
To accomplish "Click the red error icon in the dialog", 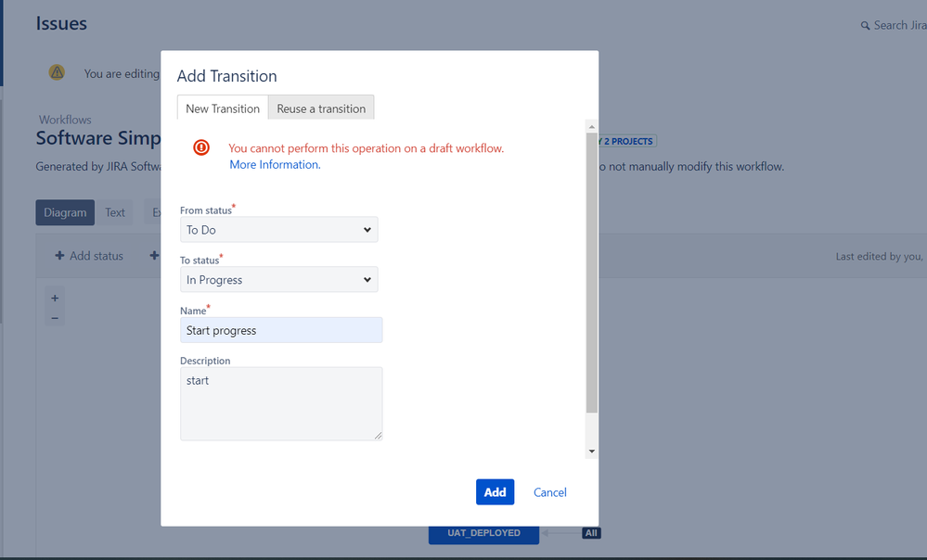I will [x=201, y=147].
